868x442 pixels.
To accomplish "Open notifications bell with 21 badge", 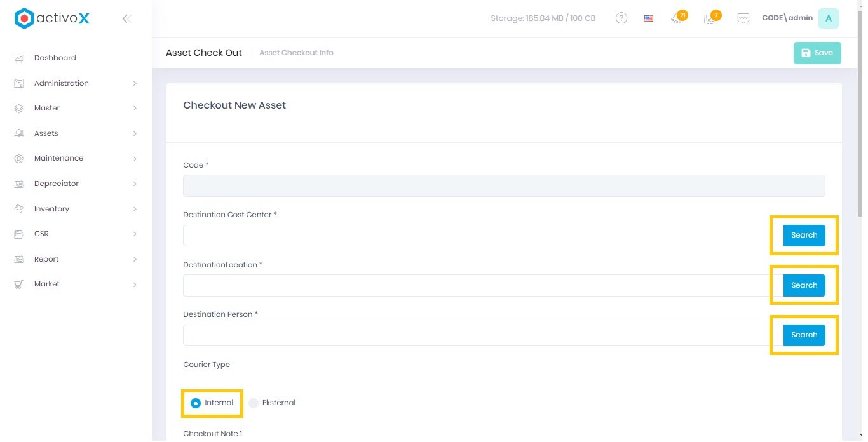I will 677,18.
